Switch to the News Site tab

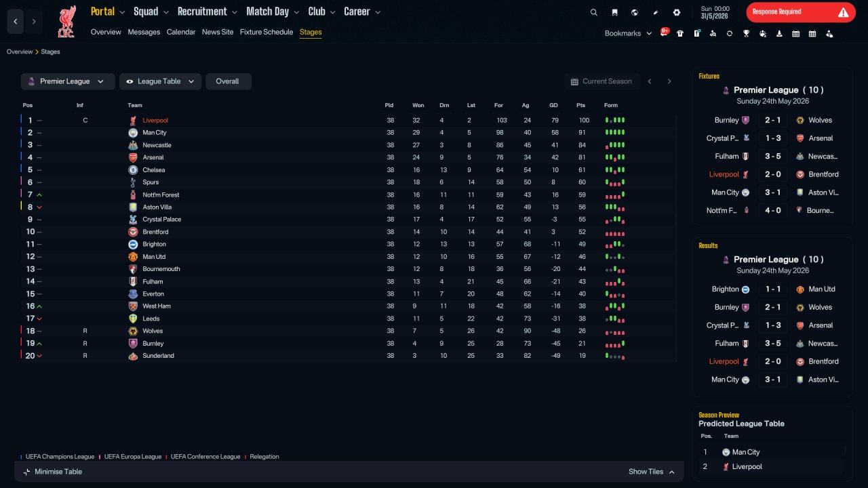(x=218, y=32)
